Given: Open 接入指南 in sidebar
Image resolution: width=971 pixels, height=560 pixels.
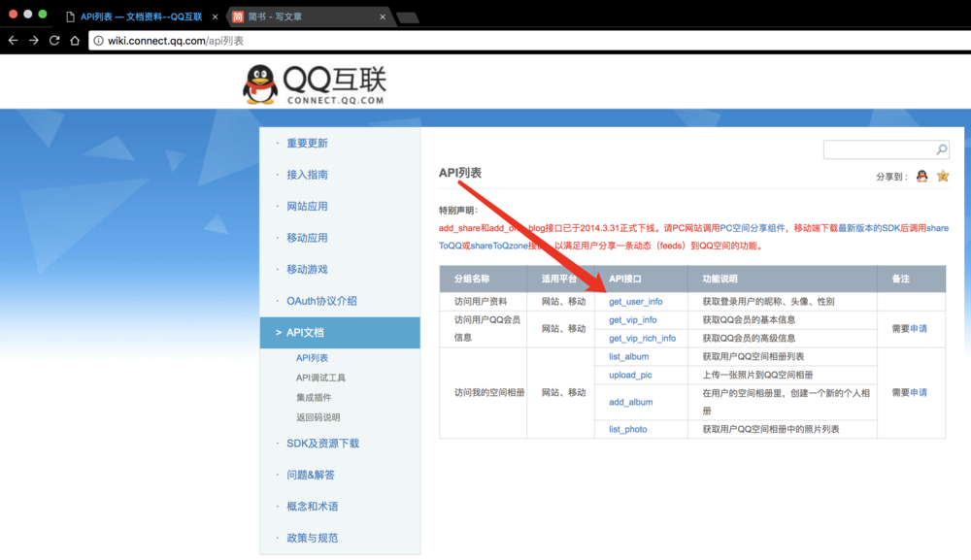Looking at the screenshot, I should pos(307,175).
